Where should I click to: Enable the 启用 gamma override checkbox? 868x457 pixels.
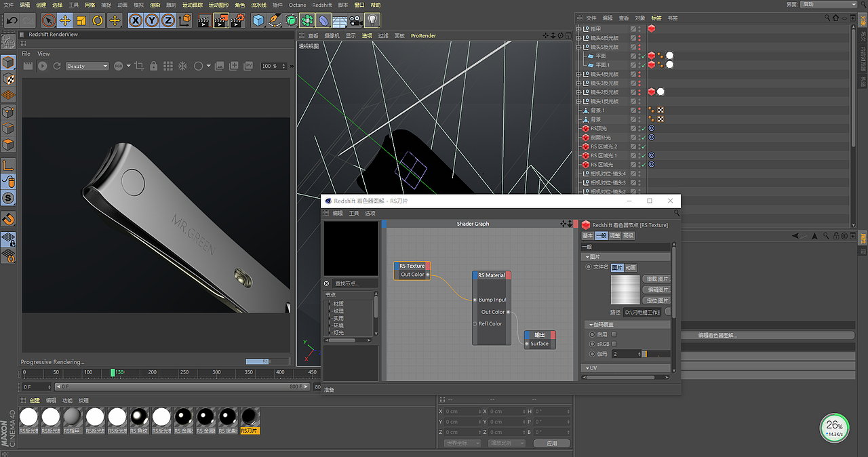pos(614,334)
